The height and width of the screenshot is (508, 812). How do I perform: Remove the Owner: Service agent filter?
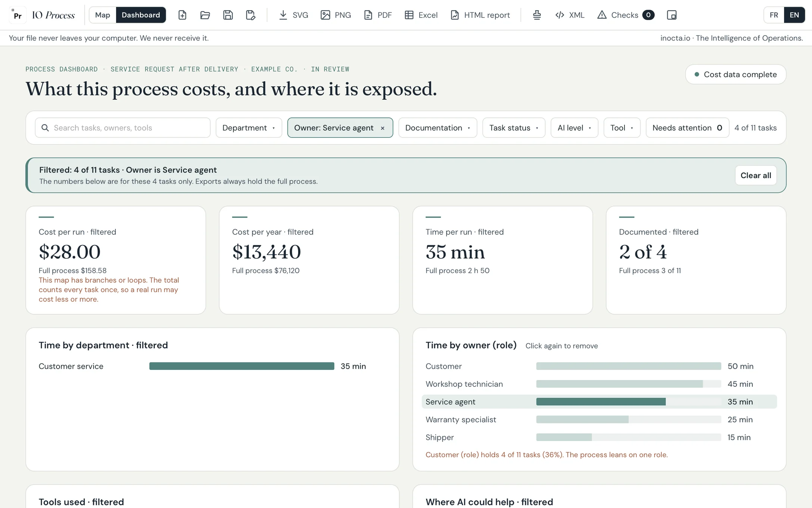382,128
